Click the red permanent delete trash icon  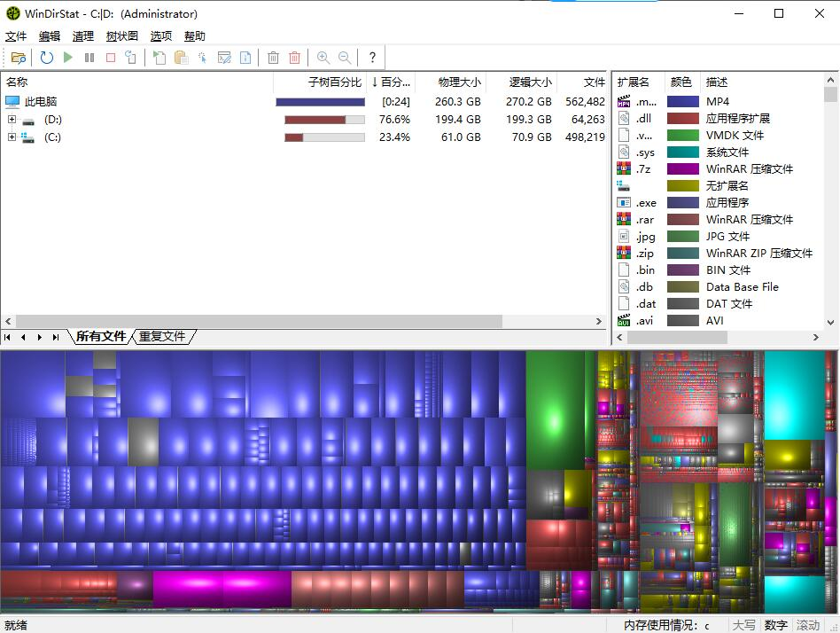295,58
